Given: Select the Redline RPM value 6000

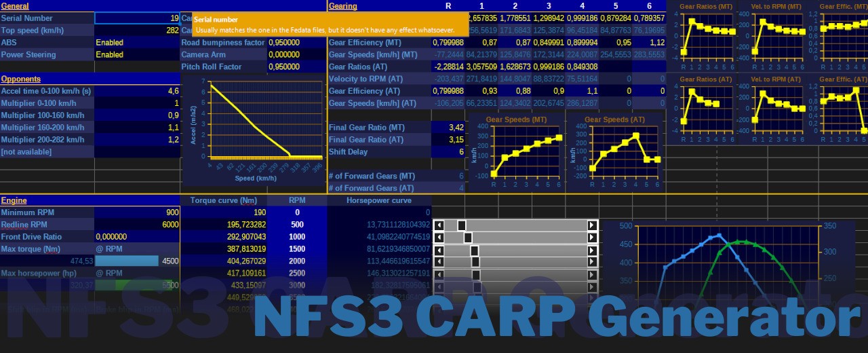Looking at the screenshot, I should coord(137,225).
